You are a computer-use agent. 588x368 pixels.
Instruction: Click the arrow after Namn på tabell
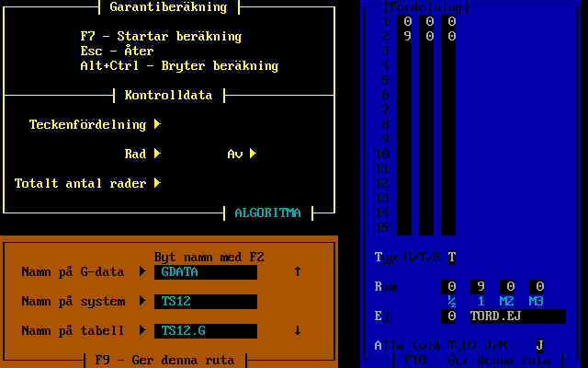pyautogui.click(x=143, y=330)
